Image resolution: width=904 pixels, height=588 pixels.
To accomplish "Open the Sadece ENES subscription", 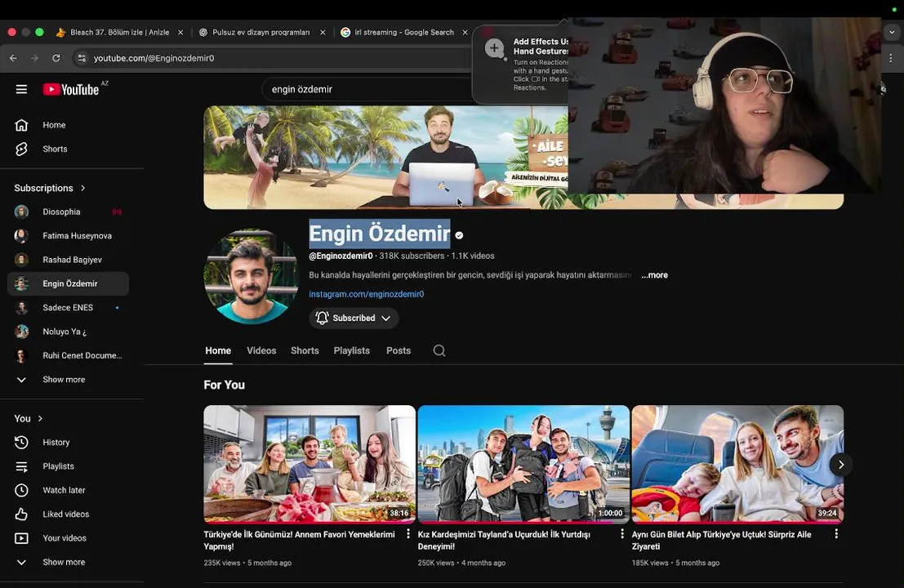I will click(68, 307).
